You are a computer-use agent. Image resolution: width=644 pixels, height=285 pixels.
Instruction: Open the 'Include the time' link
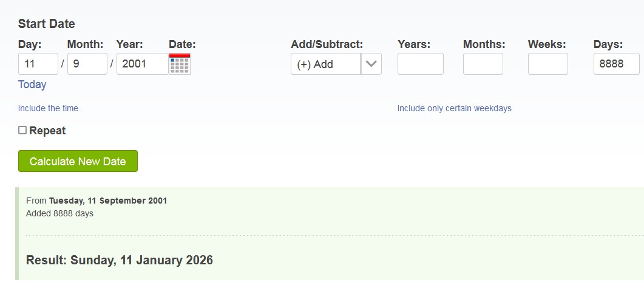(48, 108)
